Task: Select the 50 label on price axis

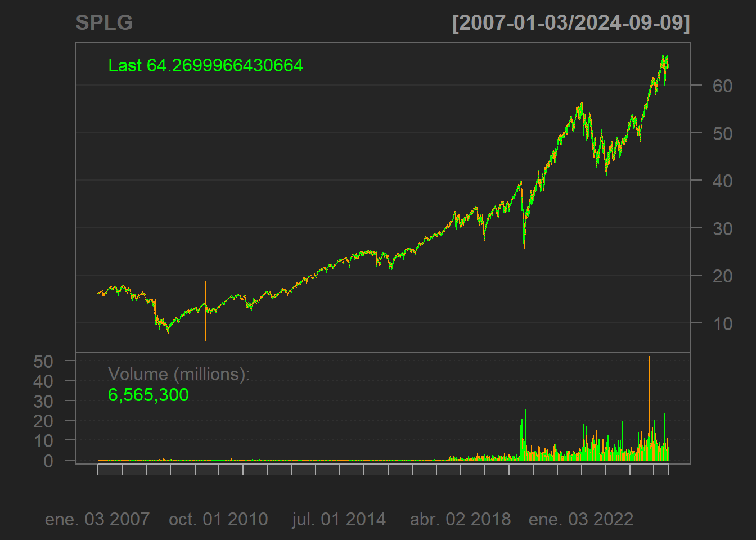Action: (x=722, y=134)
